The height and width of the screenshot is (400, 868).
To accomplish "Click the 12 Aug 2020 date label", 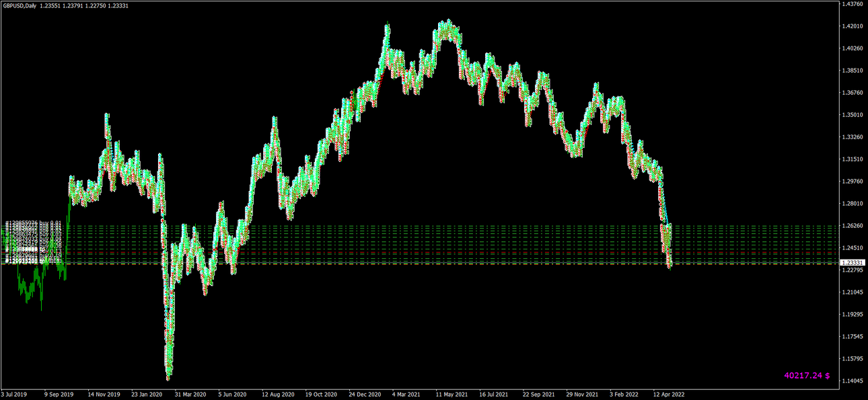I will point(278,395).
